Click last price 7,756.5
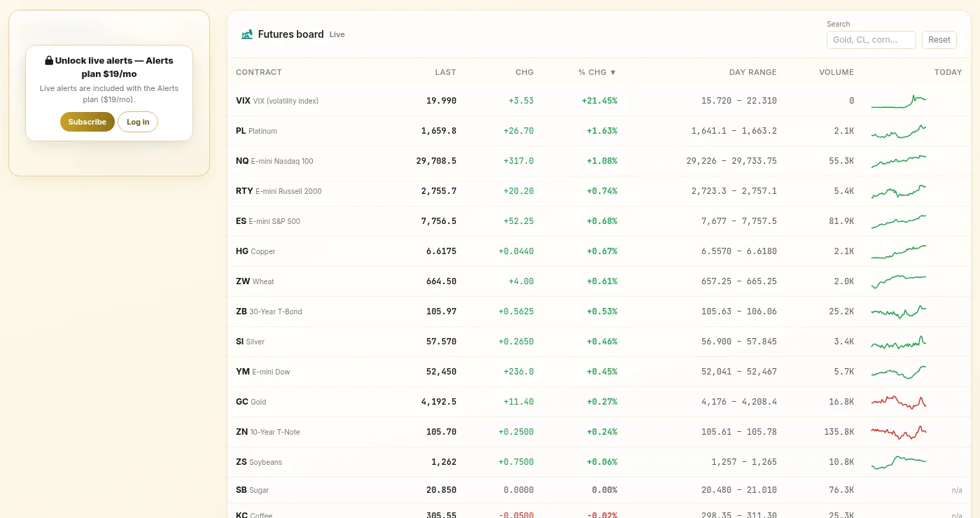Screen dimensions: 980x518 439,221
